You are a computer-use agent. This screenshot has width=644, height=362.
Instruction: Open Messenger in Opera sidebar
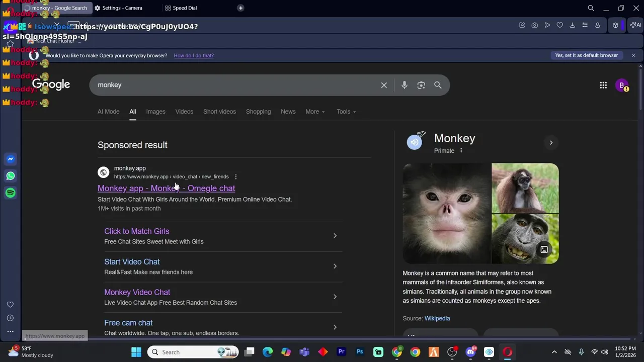click(11, 159)
